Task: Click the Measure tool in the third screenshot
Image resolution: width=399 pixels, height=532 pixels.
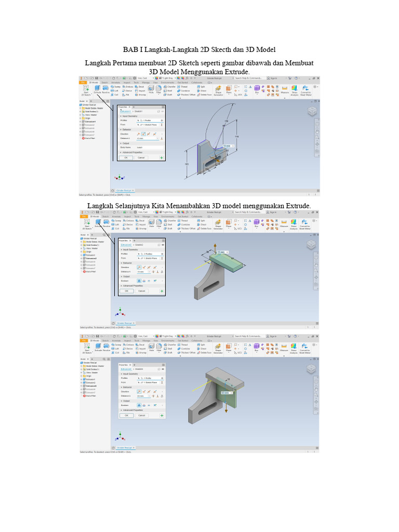Action: point(284,348)
